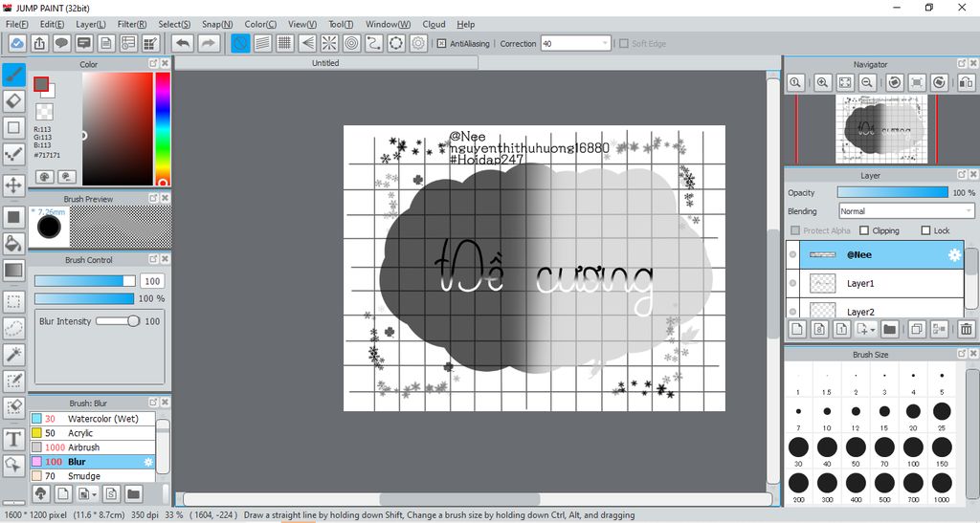Pick the Gradient tool

(x=13, y=271)
